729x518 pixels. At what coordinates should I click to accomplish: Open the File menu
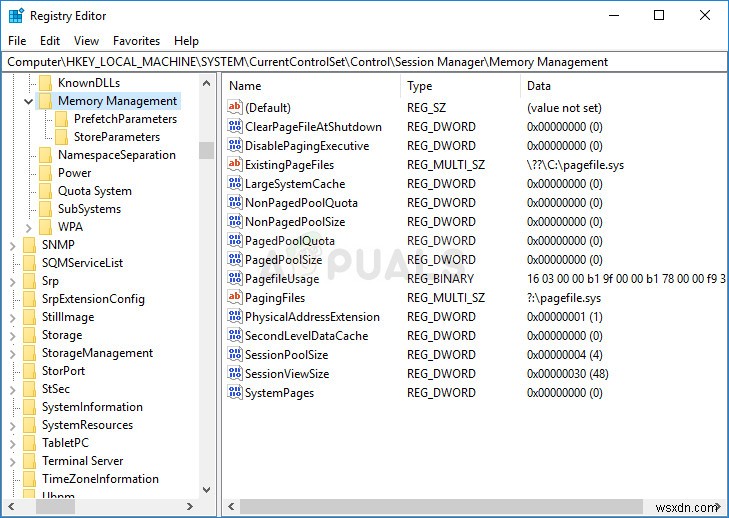(17, 41)
